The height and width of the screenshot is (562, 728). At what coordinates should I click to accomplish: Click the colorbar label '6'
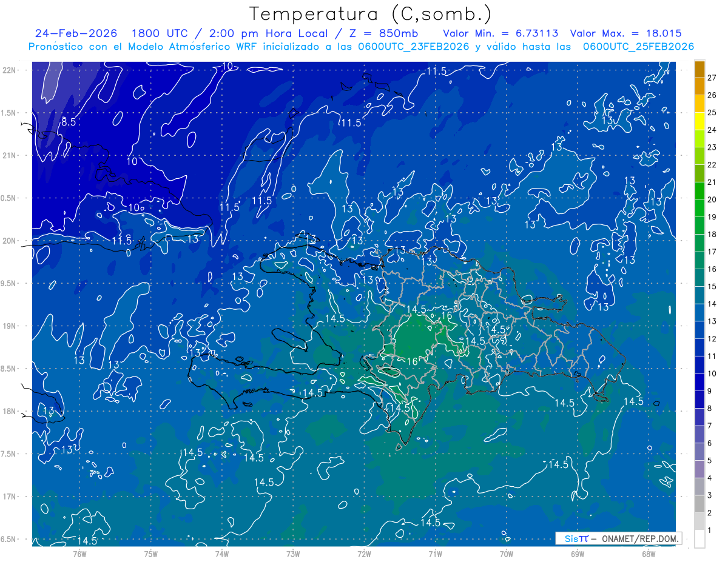point(709,443)
